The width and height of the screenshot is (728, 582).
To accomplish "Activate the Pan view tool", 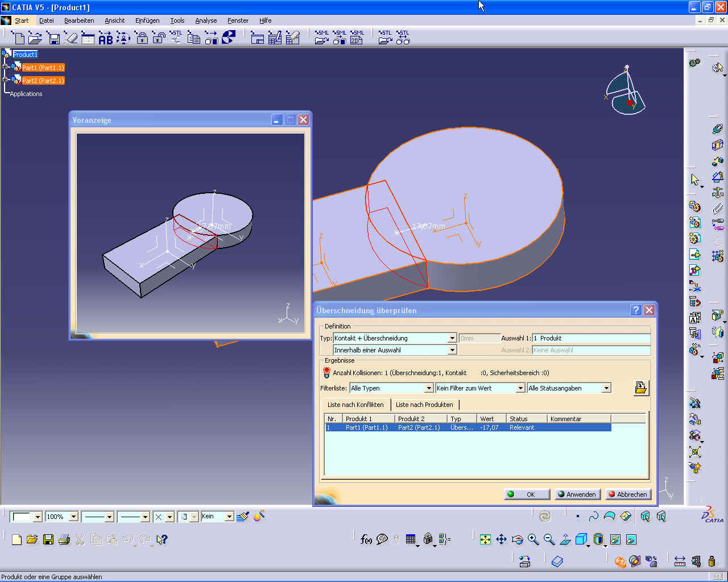I will 501,539.
